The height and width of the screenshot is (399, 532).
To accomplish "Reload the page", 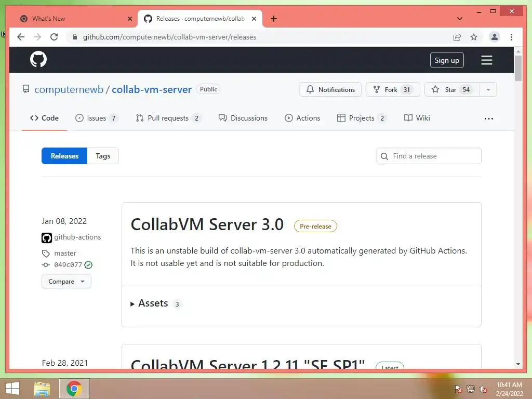I will (x=54, y=37).
